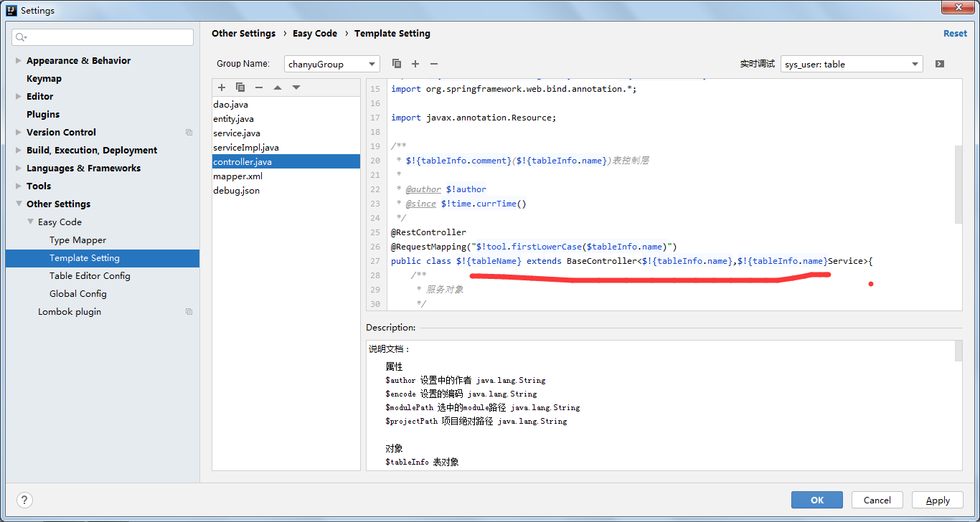Viewport: 980px width, 522px height.
Task: Click the Reset link
Action: click(x=955, y=33)
